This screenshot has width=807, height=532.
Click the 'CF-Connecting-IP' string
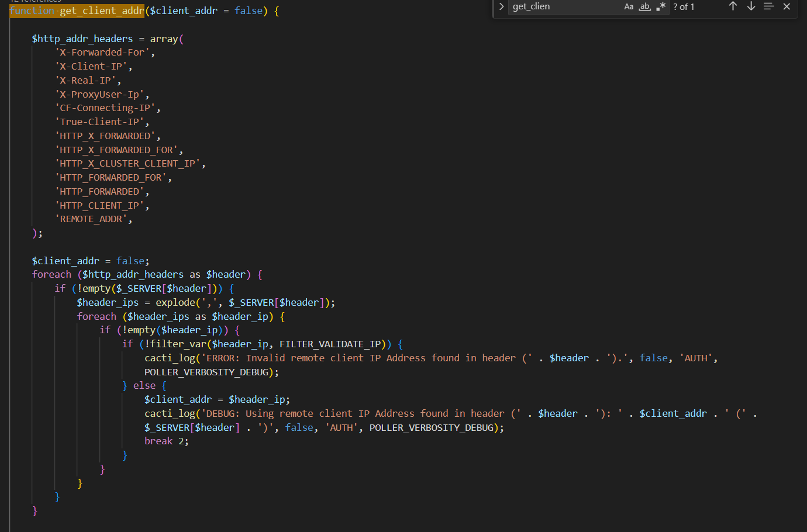coord(105,108)
